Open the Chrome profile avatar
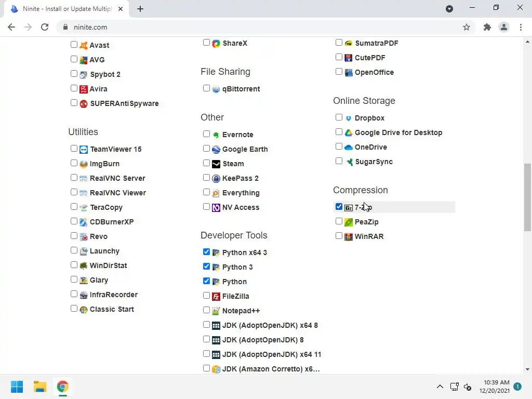 (x=504, y=27)
